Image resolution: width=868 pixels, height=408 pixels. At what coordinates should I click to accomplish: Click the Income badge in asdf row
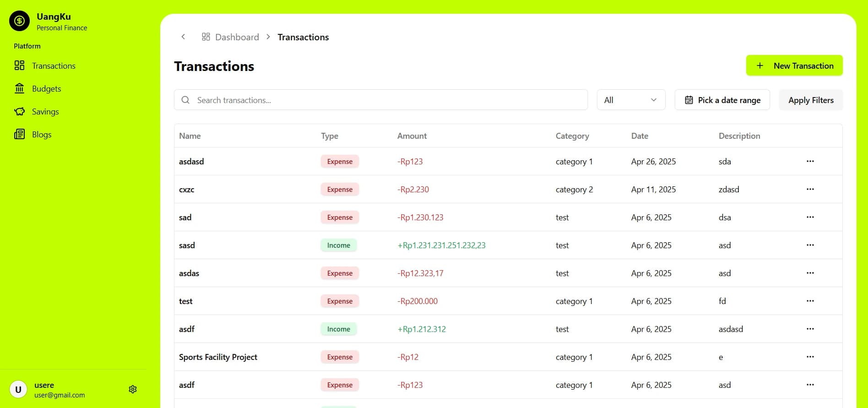(339, 329)
